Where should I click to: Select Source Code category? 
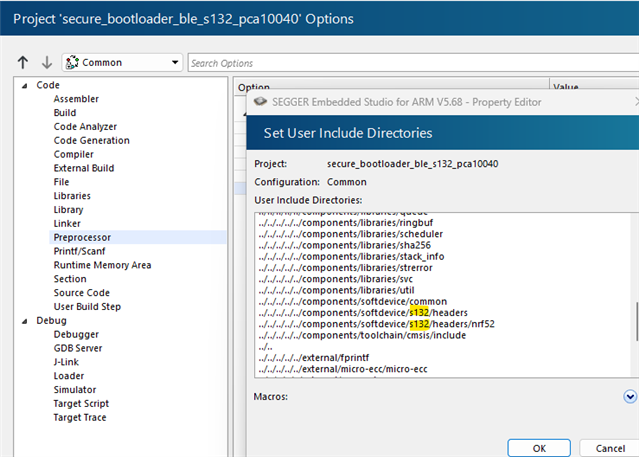82,293
